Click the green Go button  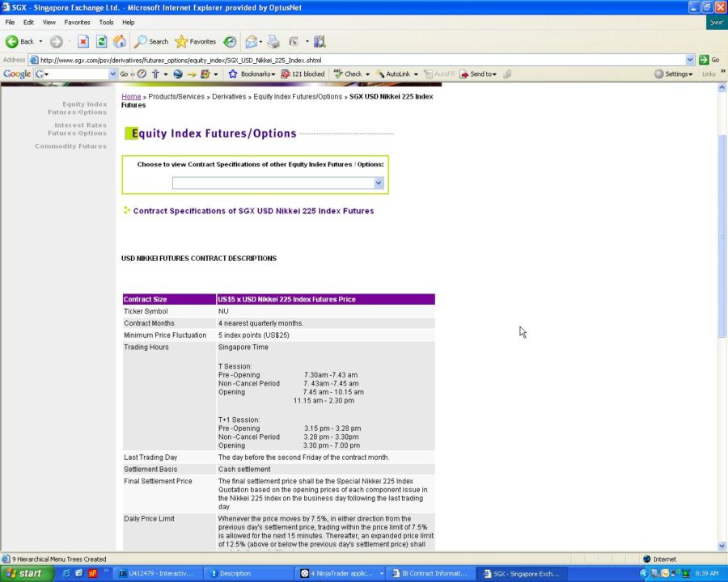click(709, 60)
